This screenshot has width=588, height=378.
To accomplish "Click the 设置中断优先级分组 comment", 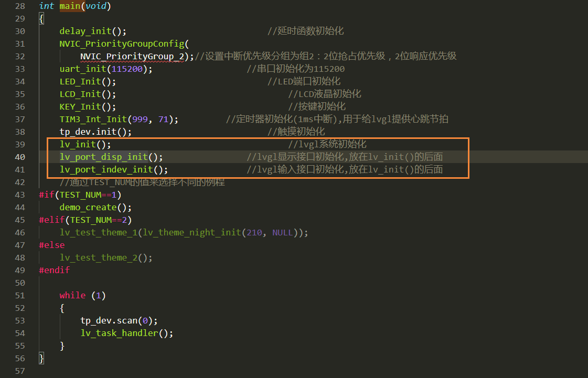I will coord(326,57).
